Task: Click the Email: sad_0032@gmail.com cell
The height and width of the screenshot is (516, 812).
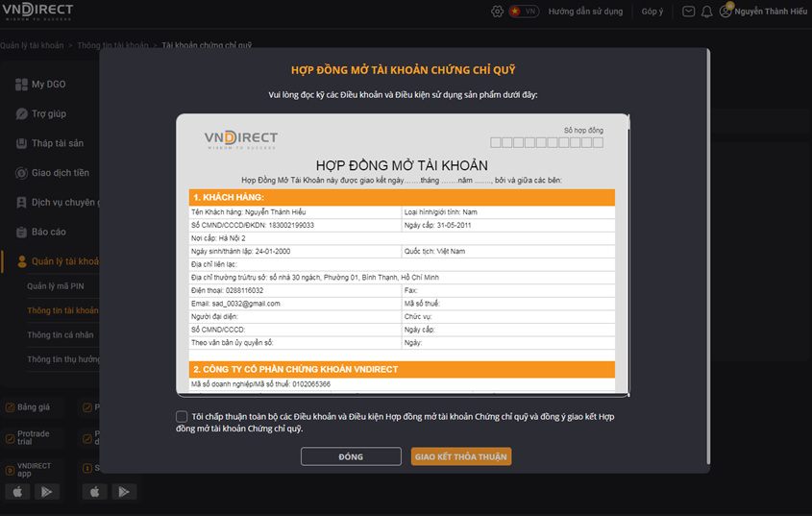Action: pyautogui.click(x=295, y=304)
